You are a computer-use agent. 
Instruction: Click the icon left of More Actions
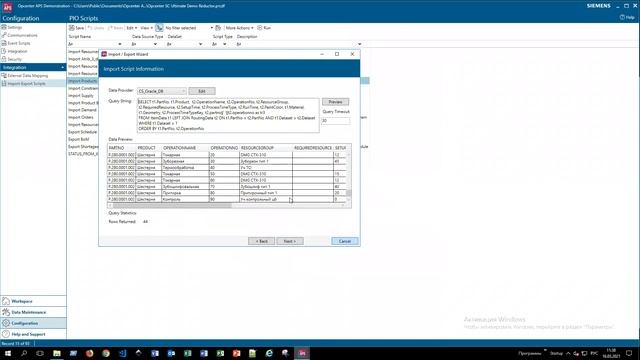tap(218, 28)
